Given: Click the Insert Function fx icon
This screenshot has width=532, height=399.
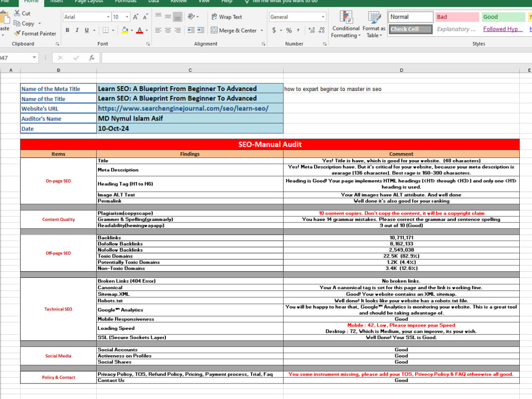Looking at the screenshot, I should 92,57.
